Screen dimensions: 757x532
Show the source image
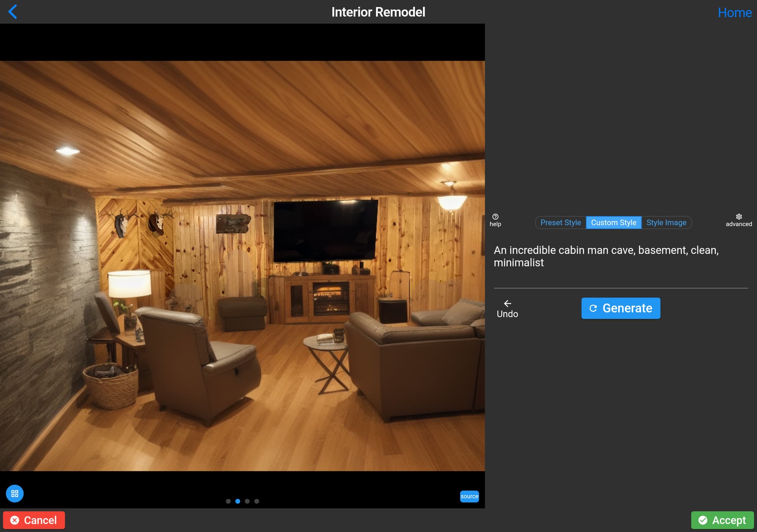tap(469, 496)
